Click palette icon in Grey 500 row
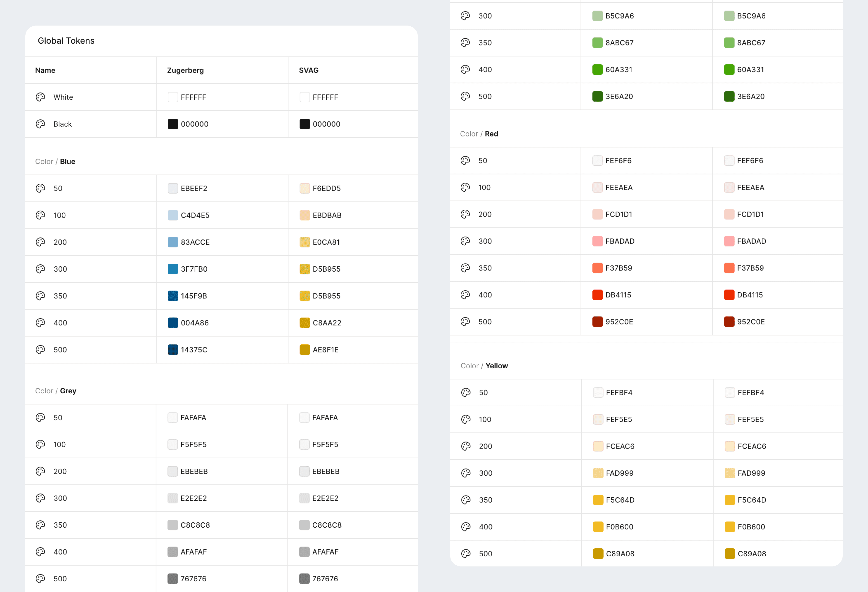 (40, 579)
